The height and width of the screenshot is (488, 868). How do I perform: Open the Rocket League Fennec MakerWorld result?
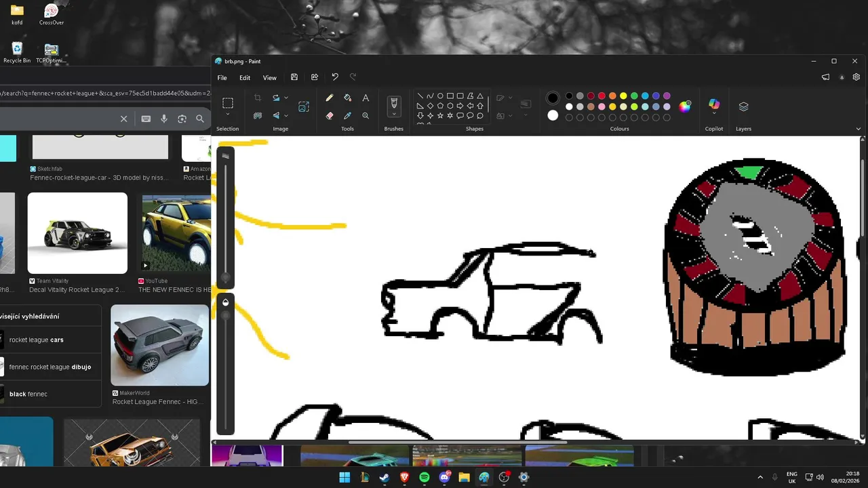tap(158, 402)
